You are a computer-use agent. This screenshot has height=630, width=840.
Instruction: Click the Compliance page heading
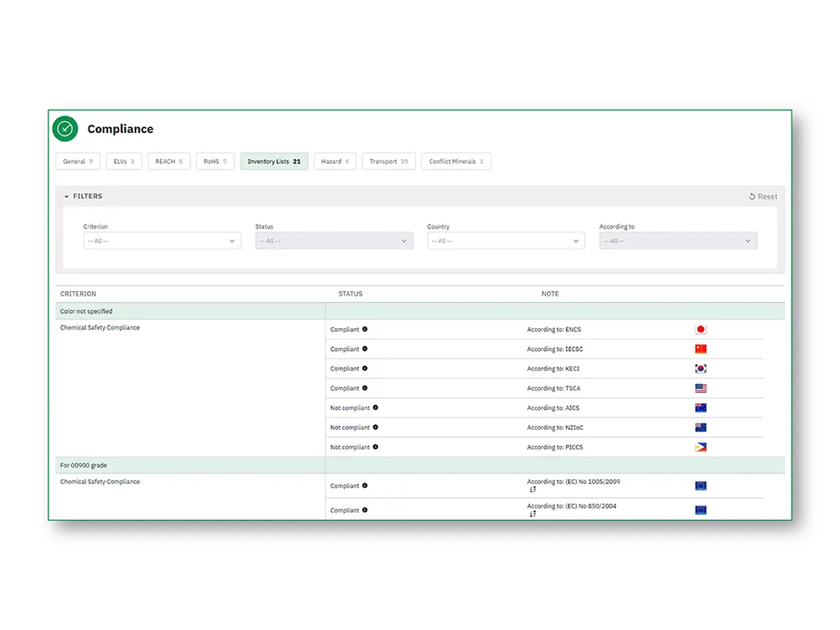click(x=121, y=129)
